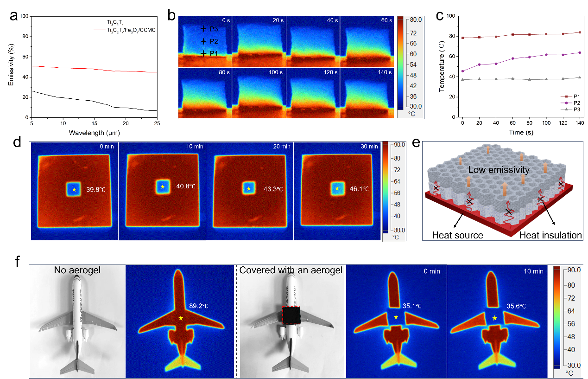Select the yellow star beside 39.8°C
The width and height of the screenshot is (588, 379).
[x=74, y=189]
